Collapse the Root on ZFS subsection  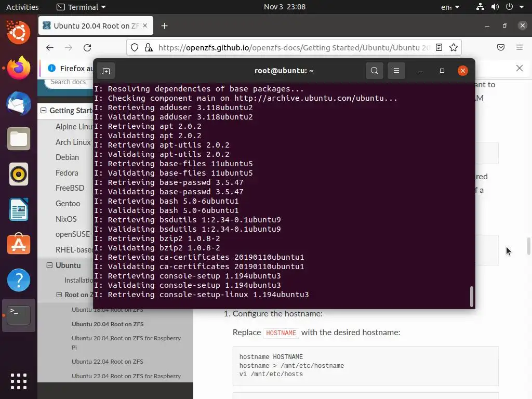coord(59,295)
